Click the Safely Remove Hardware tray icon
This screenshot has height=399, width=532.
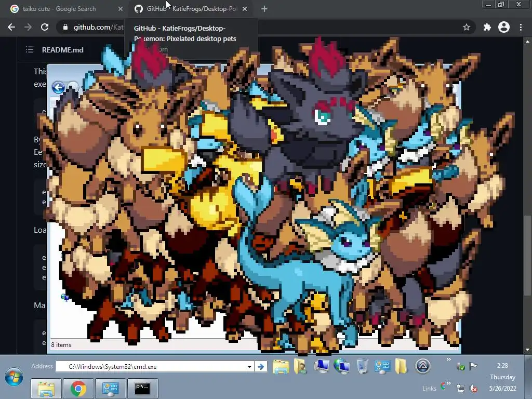pos(460,366)
